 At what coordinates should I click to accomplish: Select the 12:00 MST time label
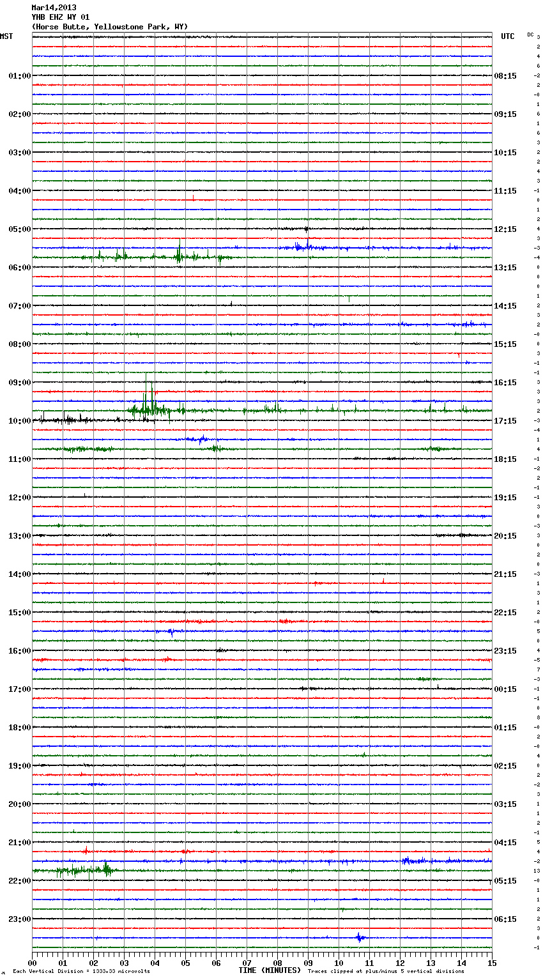(20, 498)
